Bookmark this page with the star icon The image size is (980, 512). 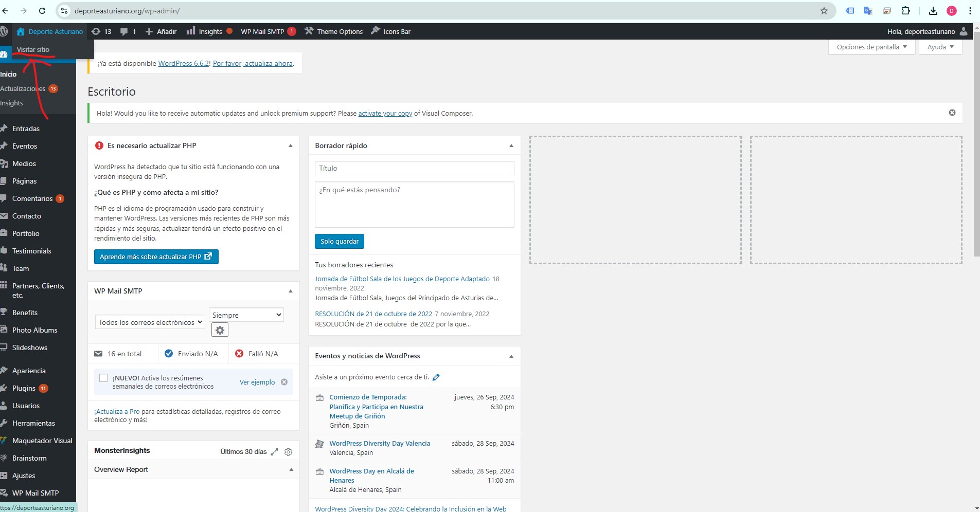pyautogui.click(x=824, y=11)
